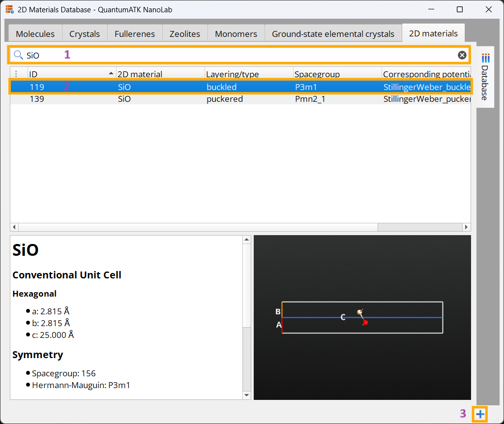The width and height of the screenshot is (504, 424).
Task: Click the magnifier search icon
Action: click(18, 55)
